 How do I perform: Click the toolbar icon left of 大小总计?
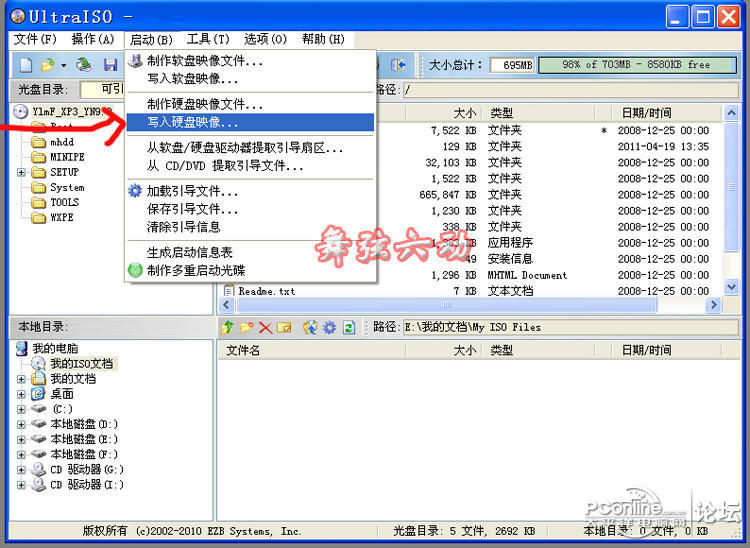coord(398,65)
